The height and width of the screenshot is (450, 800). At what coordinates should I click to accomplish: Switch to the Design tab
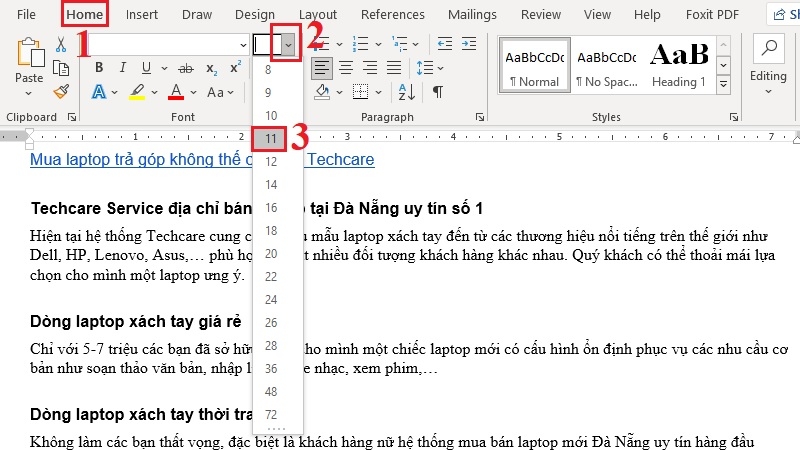[255, 14]
